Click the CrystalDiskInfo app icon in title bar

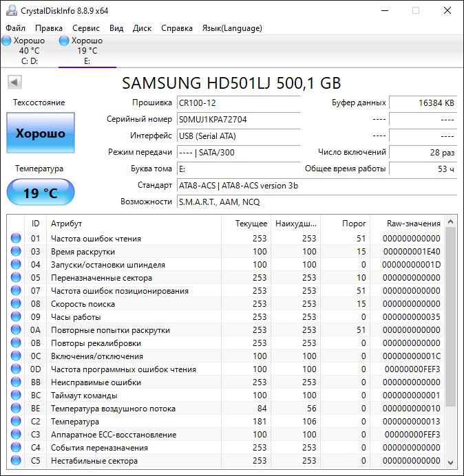(x=10, y=10)
